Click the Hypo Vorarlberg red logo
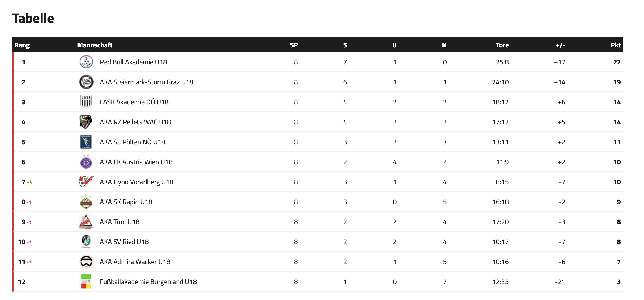The image size is (644, 300). coord(86,182)
